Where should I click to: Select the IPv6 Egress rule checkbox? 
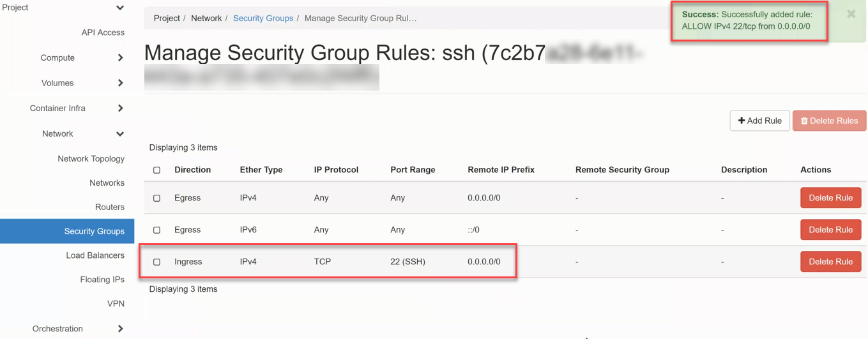[x=157, y=230]
